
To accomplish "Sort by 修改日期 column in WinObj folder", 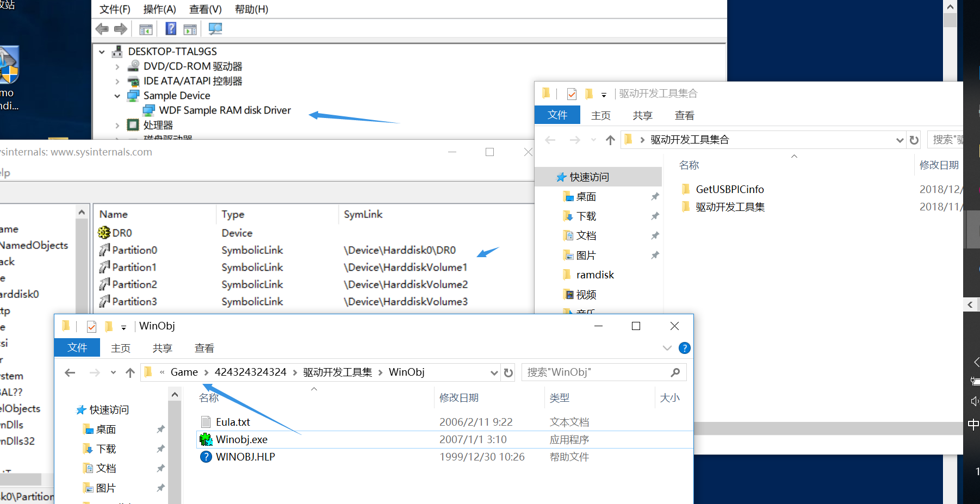I will [459, 398].
